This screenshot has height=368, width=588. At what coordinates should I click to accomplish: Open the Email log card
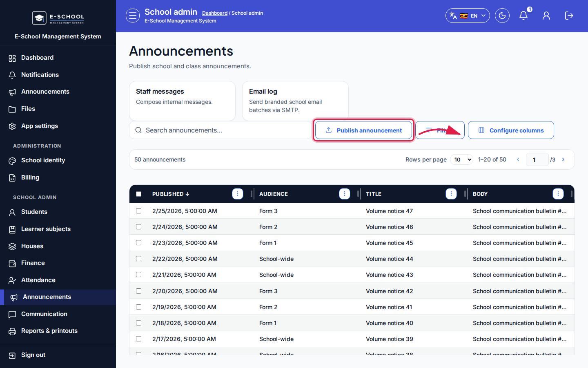point(295,101)
